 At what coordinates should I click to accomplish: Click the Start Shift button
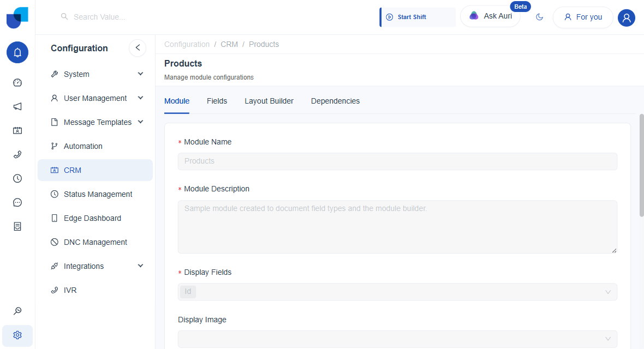(418, 17)
